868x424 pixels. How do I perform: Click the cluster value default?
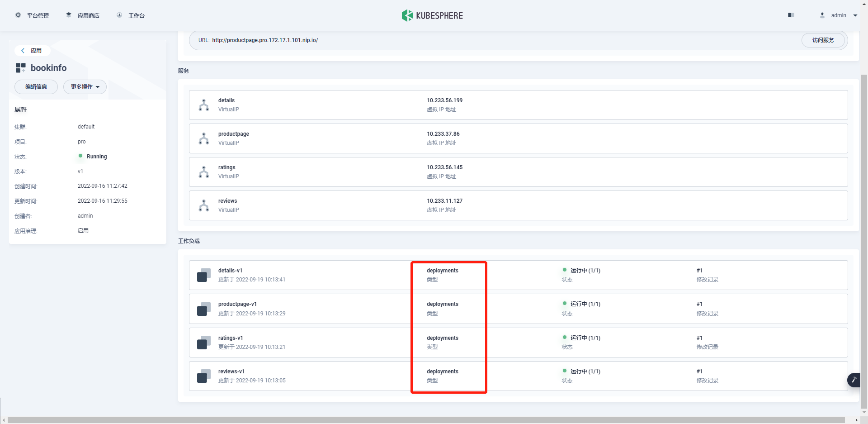(x=86, y=127)
